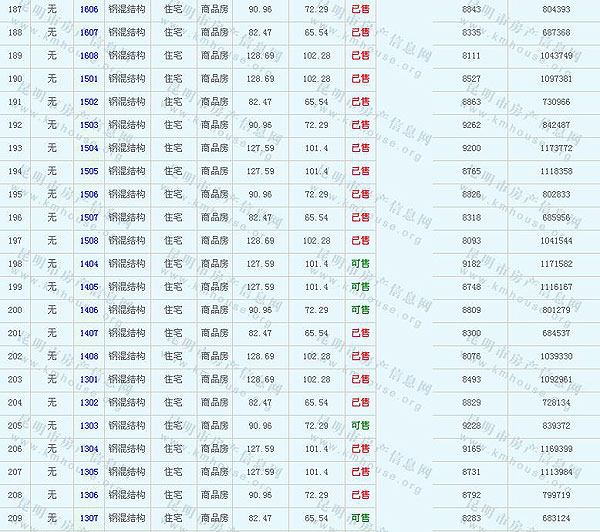The height and width of the screenshot is (532, 600).
Task: Open room 1305 link
Action: point(89,471)
